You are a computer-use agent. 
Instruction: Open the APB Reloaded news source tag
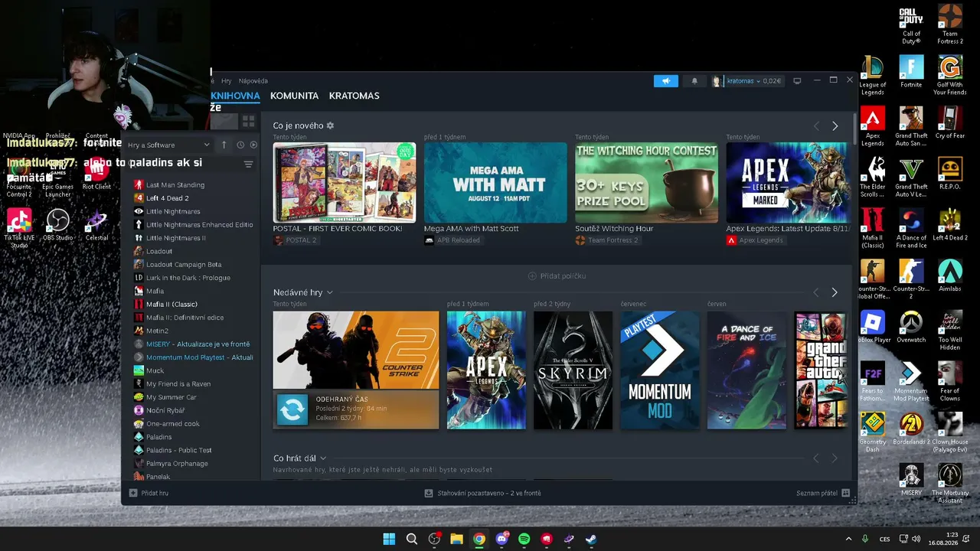tap(452, 240)
